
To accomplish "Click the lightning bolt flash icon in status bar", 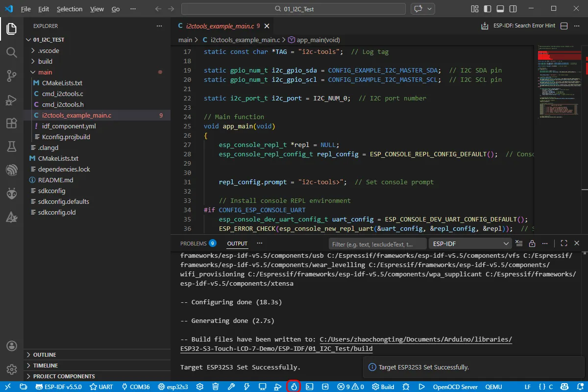I will click(246, 387).
